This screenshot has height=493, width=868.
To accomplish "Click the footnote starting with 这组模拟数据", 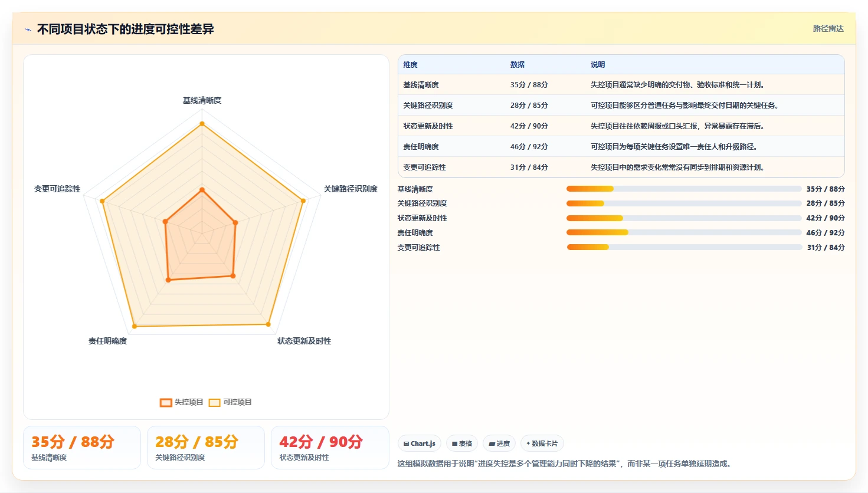I will [x=566, y=464].
